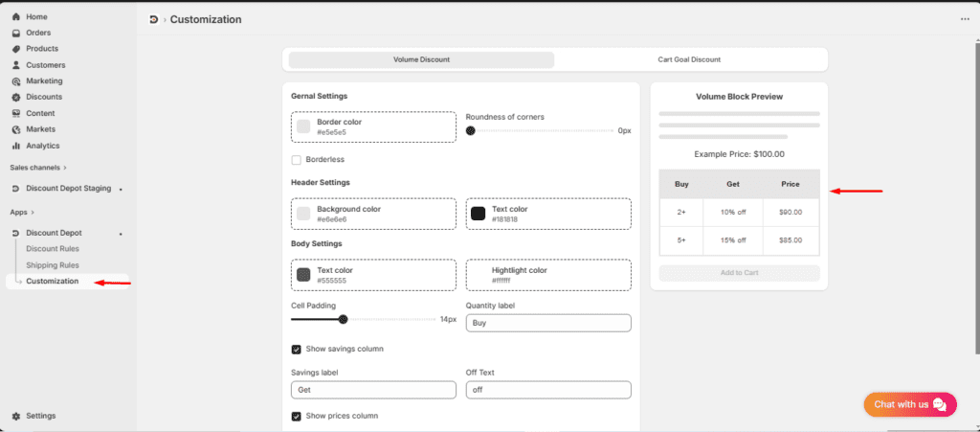The height and width of the screenshot is (432, 980).
Task: Click the Analytics bar chart icon
Action: click(16, 146)
